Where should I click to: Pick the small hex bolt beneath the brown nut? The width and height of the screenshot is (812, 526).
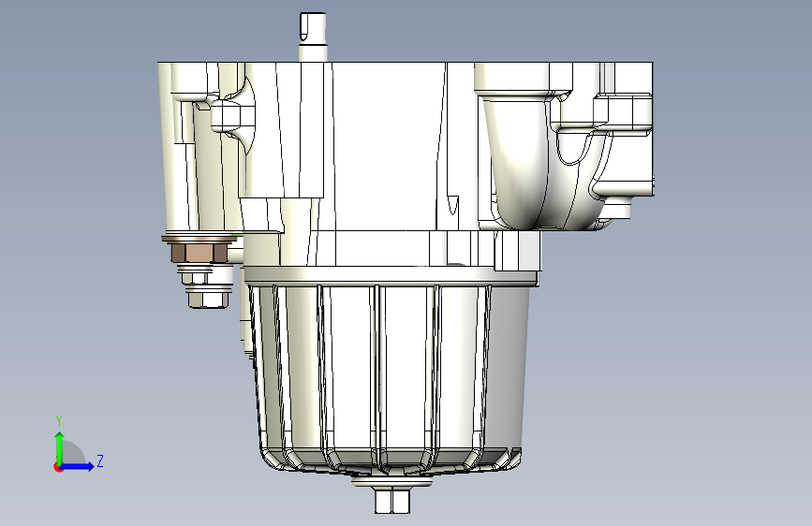click(x=208, y=299)
